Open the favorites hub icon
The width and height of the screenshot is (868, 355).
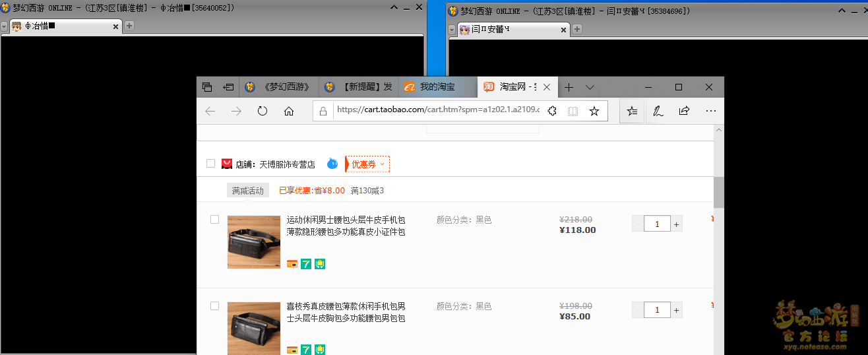pyautogui.click(x=632, y=112)
